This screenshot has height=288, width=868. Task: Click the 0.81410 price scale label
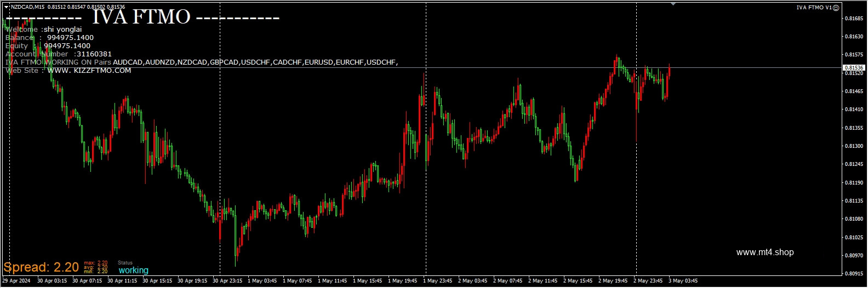tap(854, 110)
